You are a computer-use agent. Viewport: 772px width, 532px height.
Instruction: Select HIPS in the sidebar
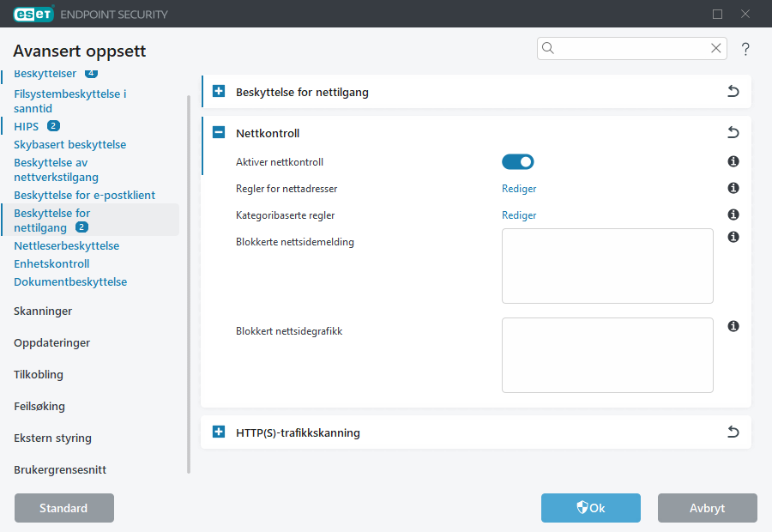click(x=26, y=127)
